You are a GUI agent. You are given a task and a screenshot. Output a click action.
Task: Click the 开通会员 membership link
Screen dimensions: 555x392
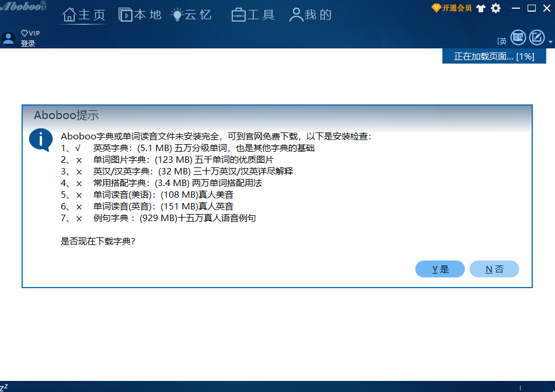[x=452, y=8]
